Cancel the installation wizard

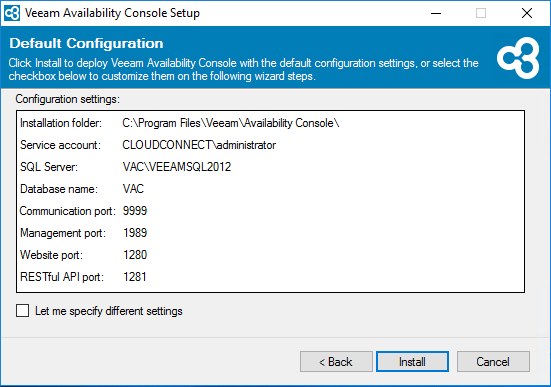click(x=493, y=361)
